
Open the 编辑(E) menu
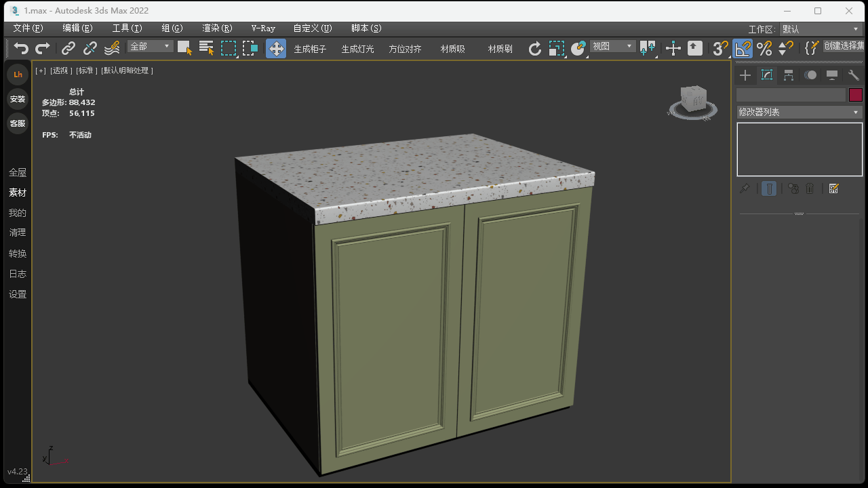(77, 28)
